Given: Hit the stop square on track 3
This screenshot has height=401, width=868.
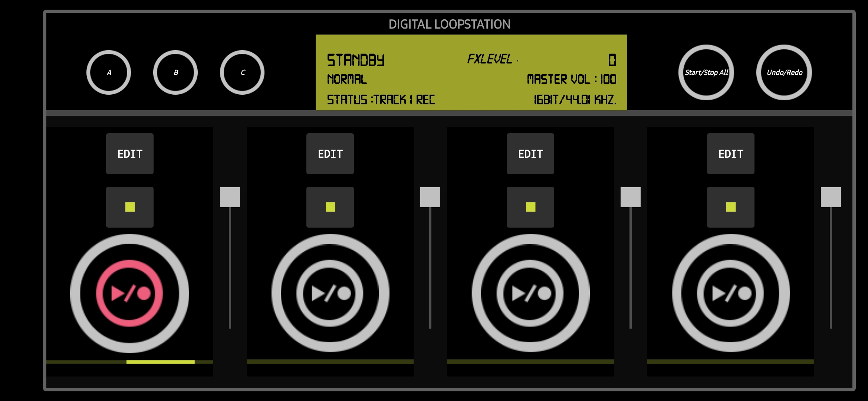Looking at the screenshot, I should [x=530, y=207].
